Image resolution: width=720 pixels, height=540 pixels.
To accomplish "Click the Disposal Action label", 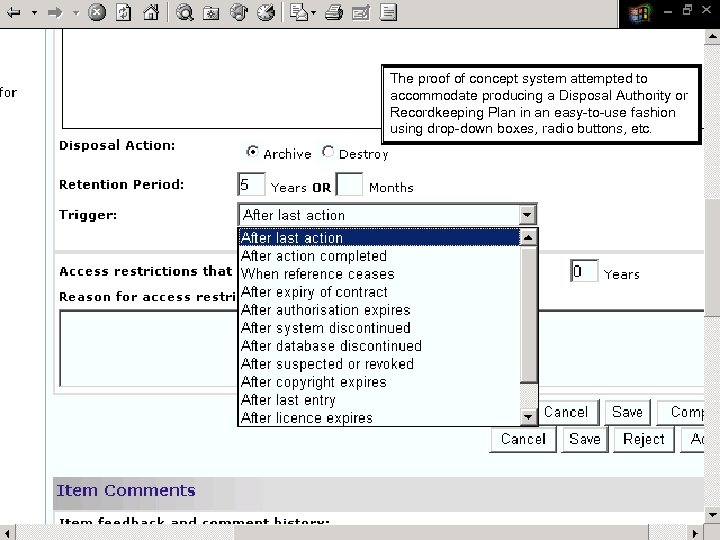I will (117, 146).
